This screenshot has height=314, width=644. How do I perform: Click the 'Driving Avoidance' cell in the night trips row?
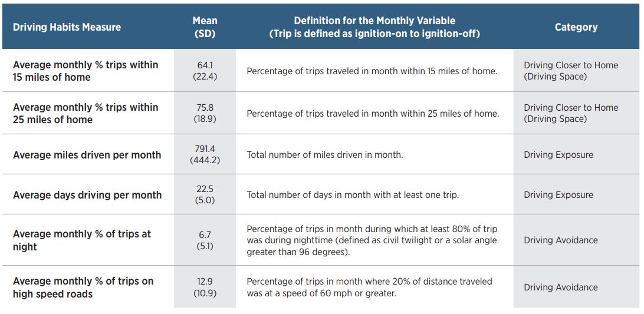(560, 240)
